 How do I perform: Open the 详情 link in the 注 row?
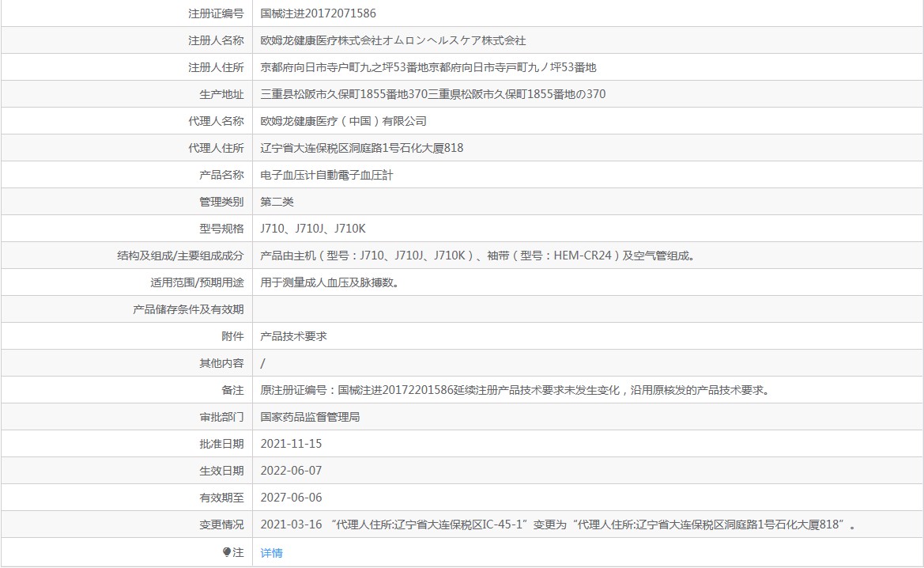point(272,553)
